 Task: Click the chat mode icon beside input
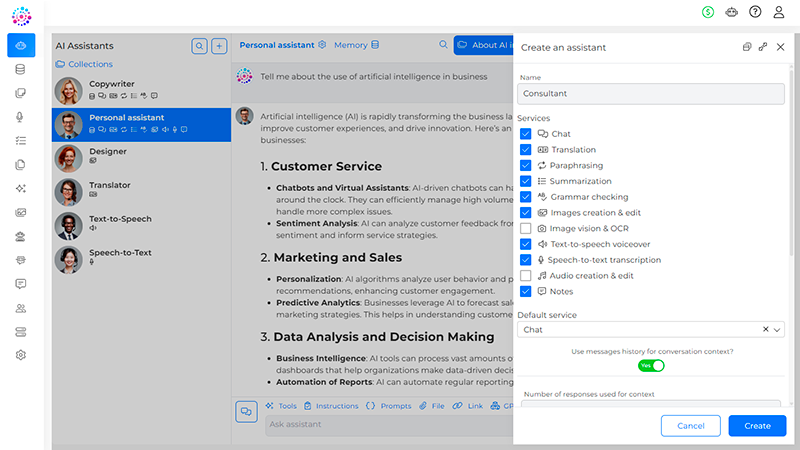coord(246,411)
